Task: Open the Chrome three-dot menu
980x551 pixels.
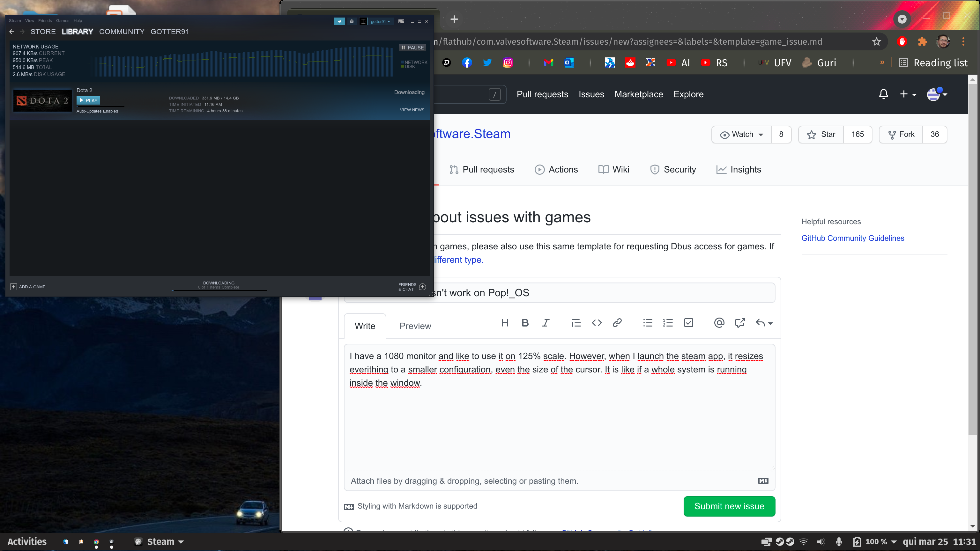Action: tap(963, 41)
